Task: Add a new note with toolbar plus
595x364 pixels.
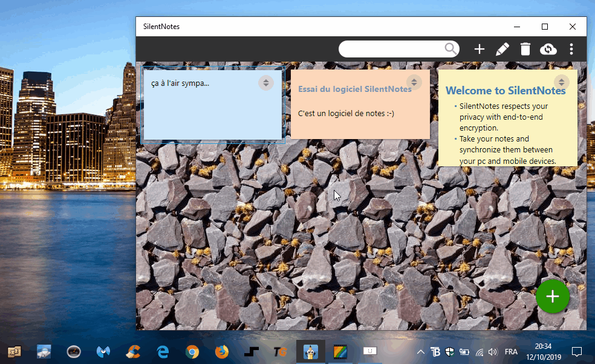Action: coord(480,49)
